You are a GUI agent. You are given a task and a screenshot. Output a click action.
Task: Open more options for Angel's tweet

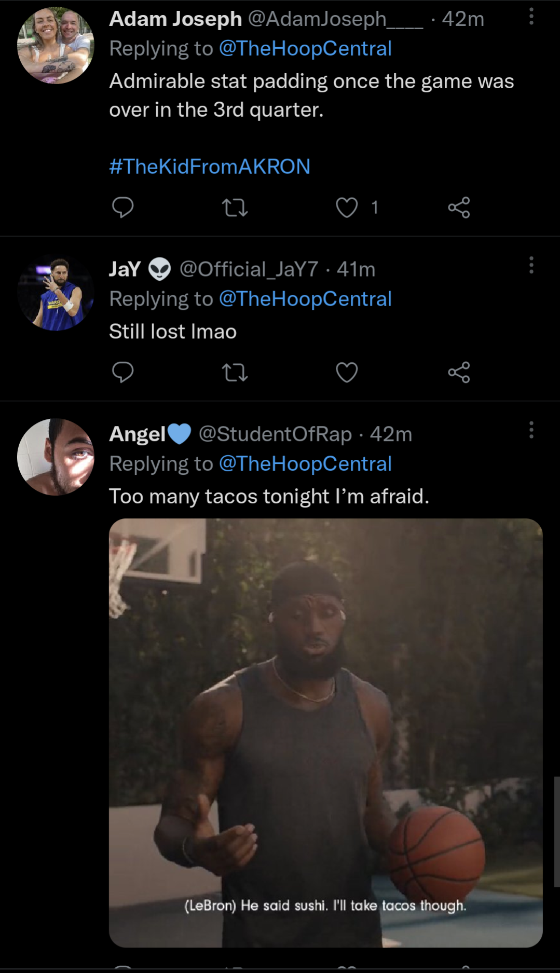pos(531,430)
